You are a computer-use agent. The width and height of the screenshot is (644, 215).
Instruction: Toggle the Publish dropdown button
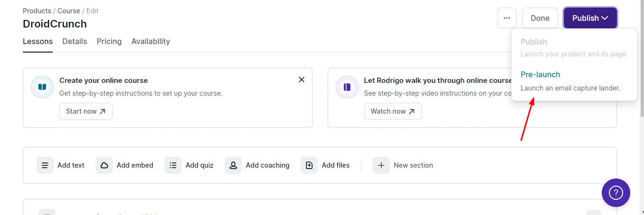(590, 18)
